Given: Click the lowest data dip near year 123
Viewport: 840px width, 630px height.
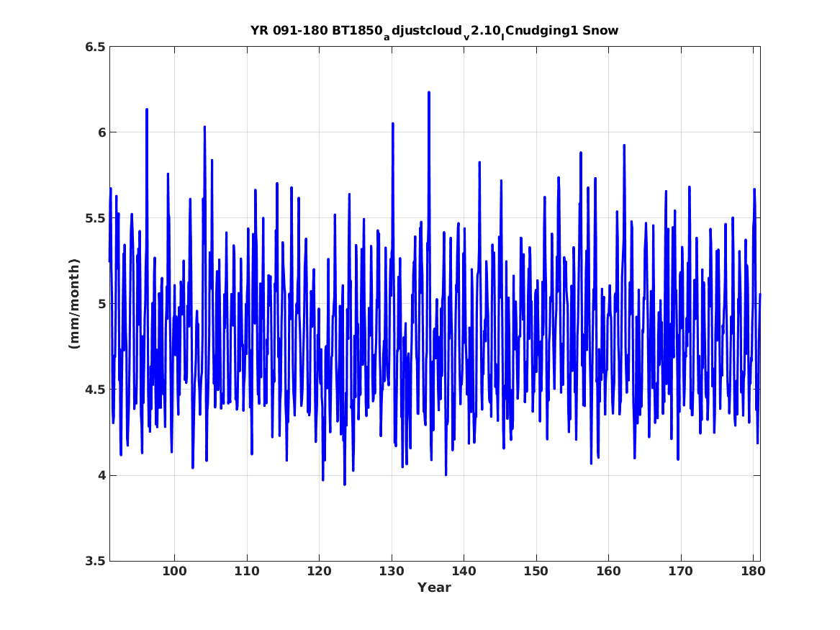Looking at the screenshot, I should click(345, 484).
